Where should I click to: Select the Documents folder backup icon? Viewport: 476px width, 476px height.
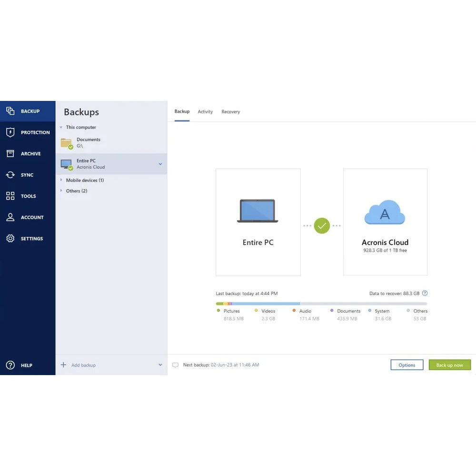click(x=67, y=143)
